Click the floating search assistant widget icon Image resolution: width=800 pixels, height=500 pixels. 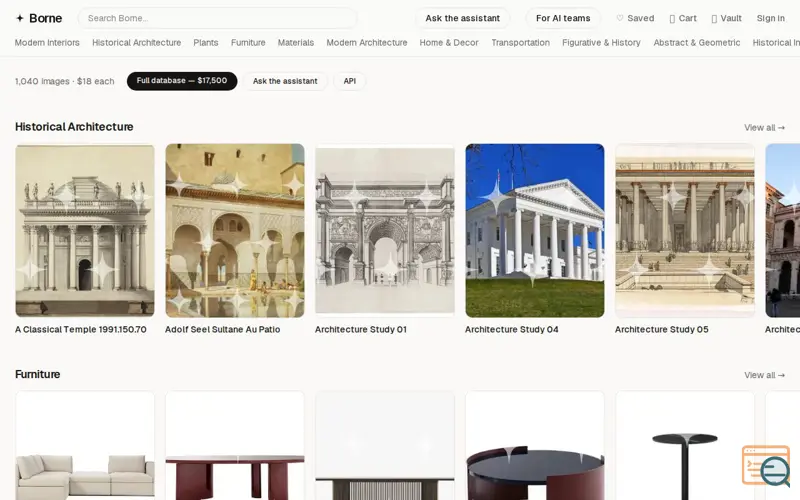(766, 466)
